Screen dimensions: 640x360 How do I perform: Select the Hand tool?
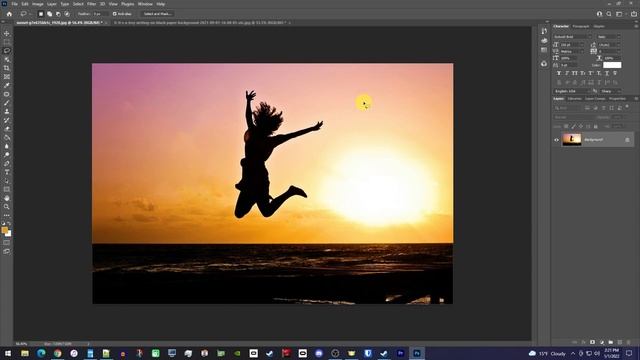7,198
